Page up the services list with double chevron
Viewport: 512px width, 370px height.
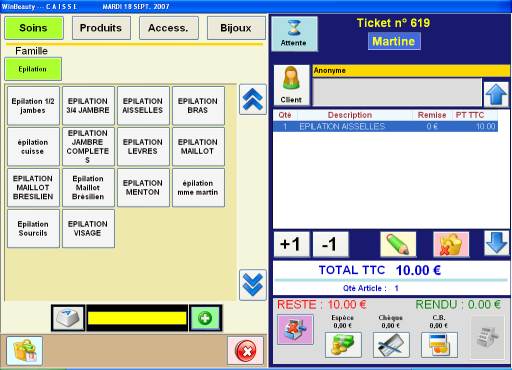point(253,100)
